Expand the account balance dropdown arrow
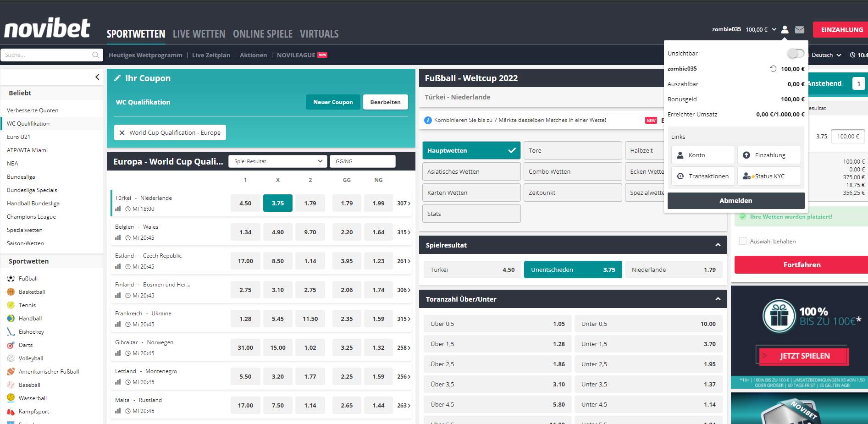This screenshot has height=424, width=868. [x=774, y=29]
